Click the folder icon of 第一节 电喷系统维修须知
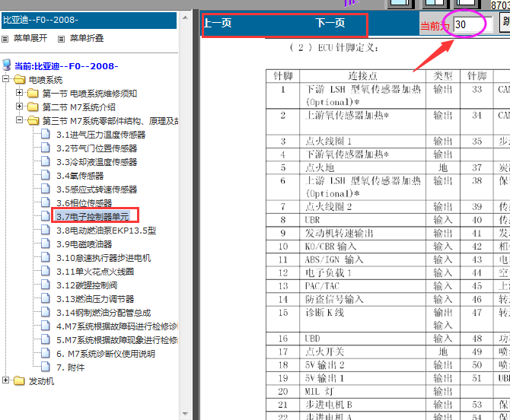 click(33, 94)
